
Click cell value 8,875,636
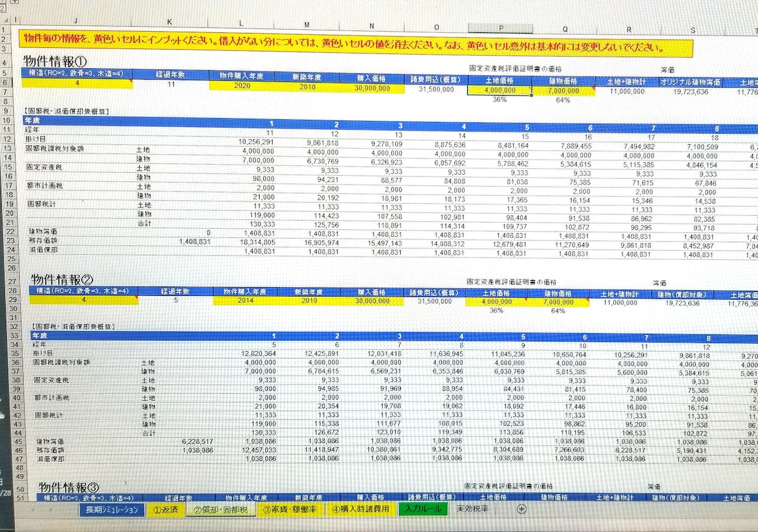[x=450, y=145]
